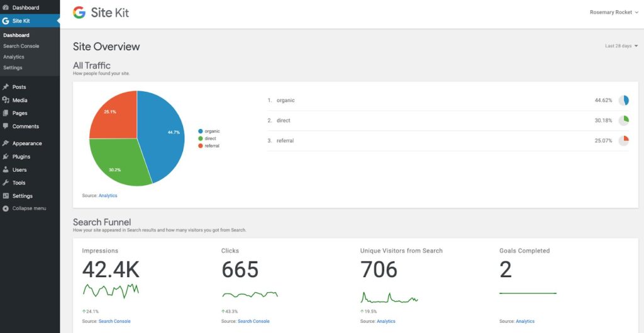Click the Settings sliders icon in sidebar
This screenshot has height=333, width=644.
click(5, 196)
